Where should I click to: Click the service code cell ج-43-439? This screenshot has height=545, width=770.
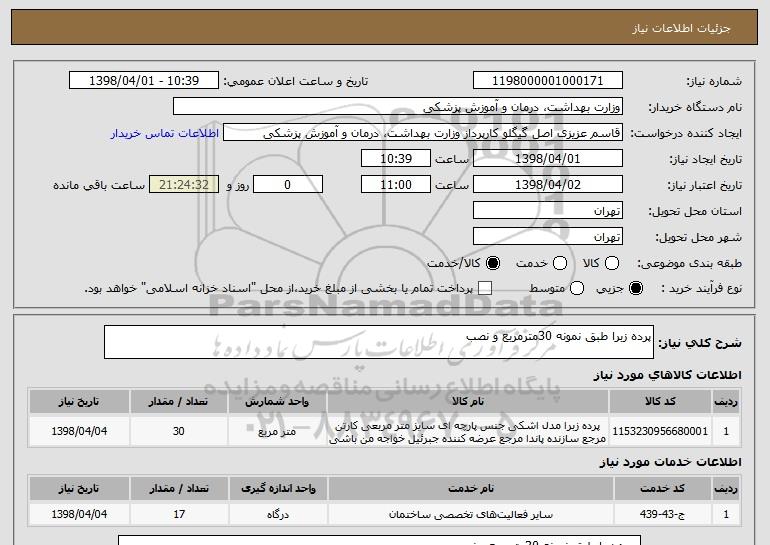[x=662, y=515]
